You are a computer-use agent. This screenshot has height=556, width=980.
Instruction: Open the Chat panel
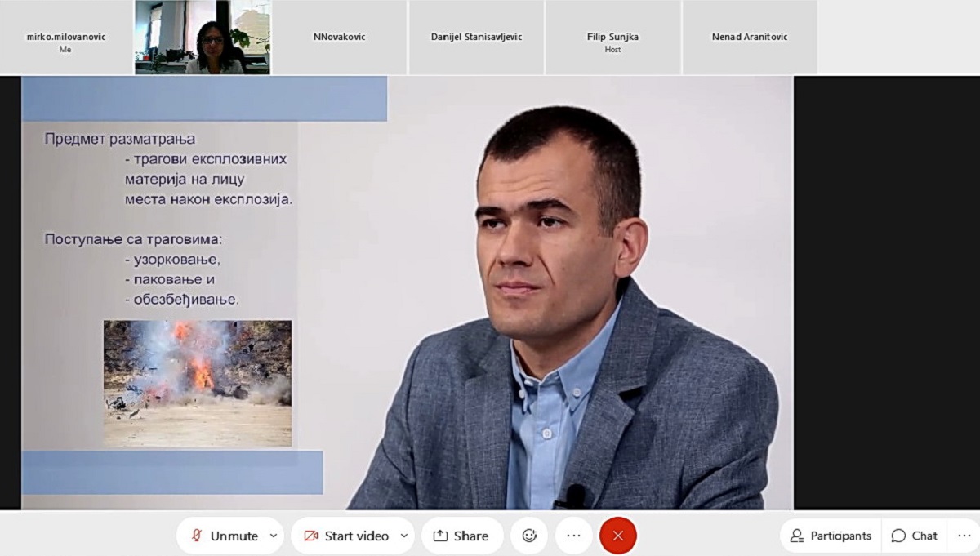[914, 536]
